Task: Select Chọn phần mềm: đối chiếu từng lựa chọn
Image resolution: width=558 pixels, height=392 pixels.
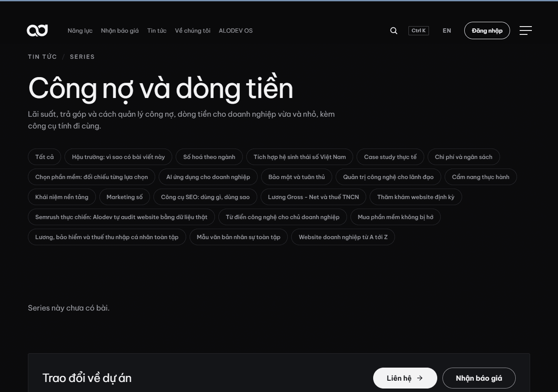Action: click(92, 177)
